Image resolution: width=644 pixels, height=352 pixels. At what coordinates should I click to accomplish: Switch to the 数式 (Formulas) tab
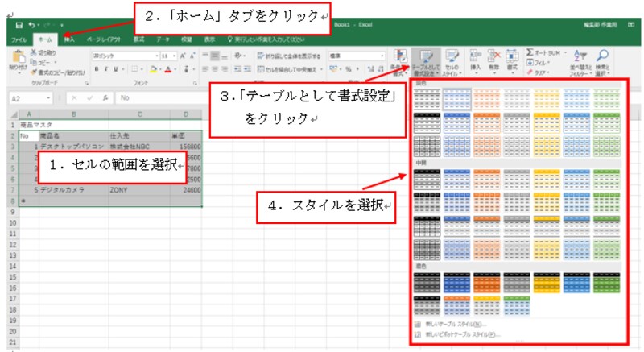click(138, 39)
